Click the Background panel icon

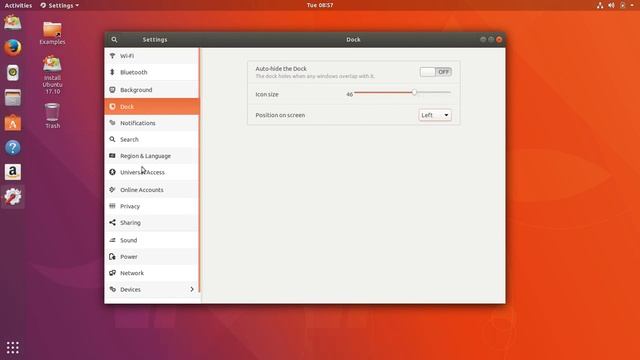tap(112, 89)
